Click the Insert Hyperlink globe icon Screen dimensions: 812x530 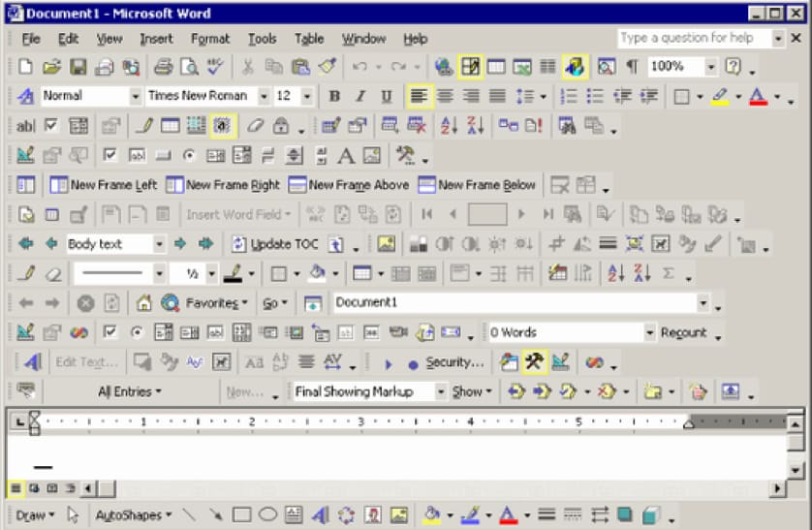[444, 67]
